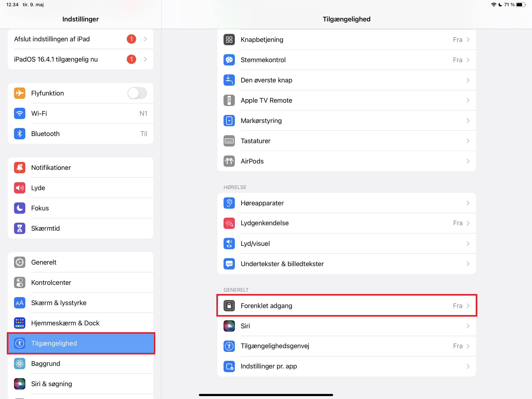Select Notifikationer in the sidebar
This screenshot has width=532, height=399.
pos(81,168)
